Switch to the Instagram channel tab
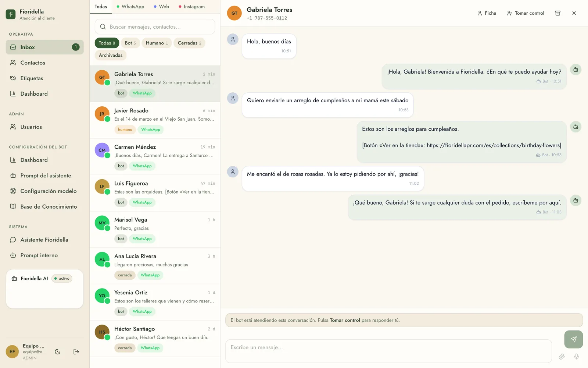588x368 pixels. (191, 7)
